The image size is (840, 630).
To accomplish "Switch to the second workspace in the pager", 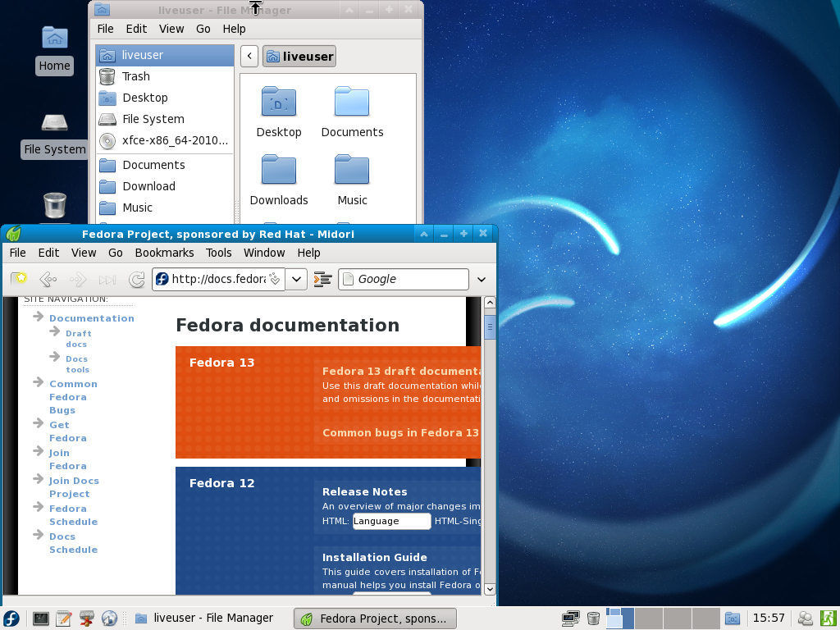I will point(649,619).
